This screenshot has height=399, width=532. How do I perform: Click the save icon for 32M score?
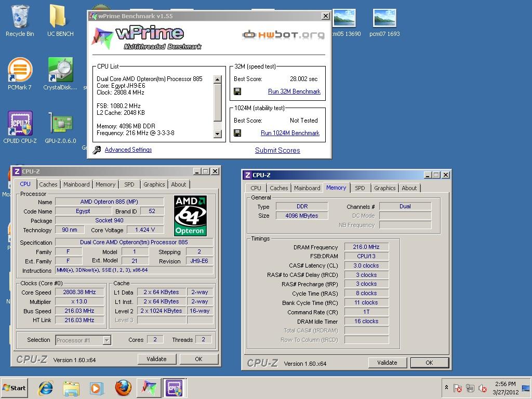tap(237, 91)
